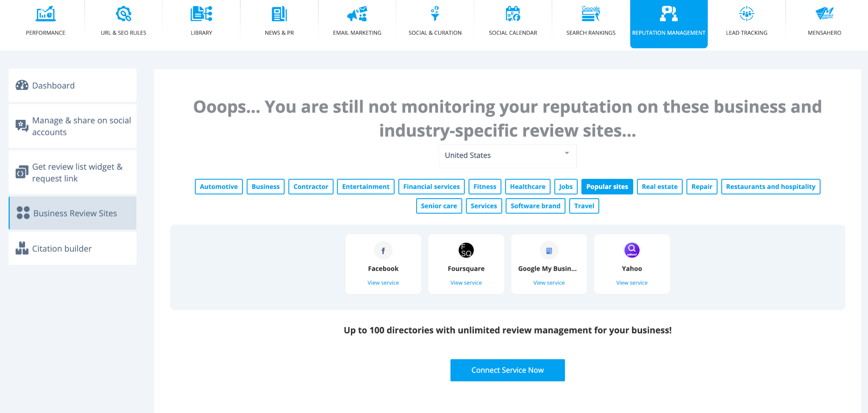Open Get review list widget & request link

(72, 172)
